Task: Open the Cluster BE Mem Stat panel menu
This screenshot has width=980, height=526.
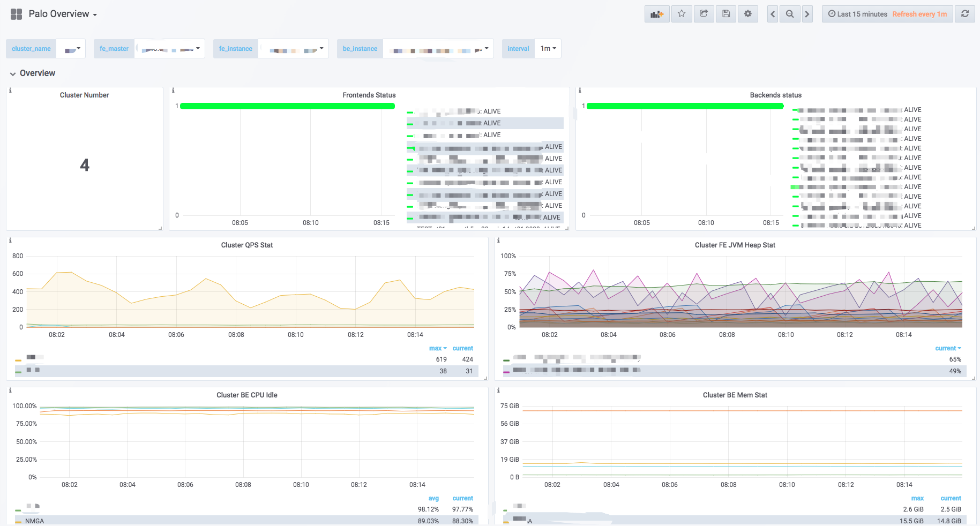Action: pyautogui.click(x=735, y=395)
